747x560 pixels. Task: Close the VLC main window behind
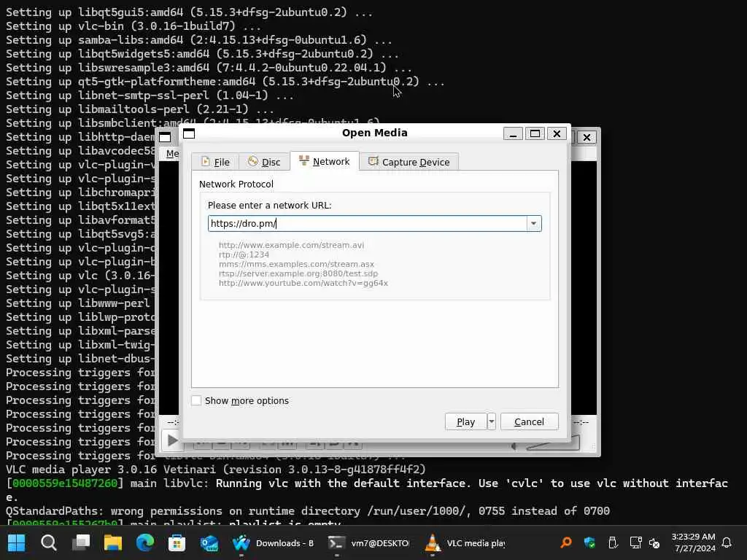coord(587,137)
